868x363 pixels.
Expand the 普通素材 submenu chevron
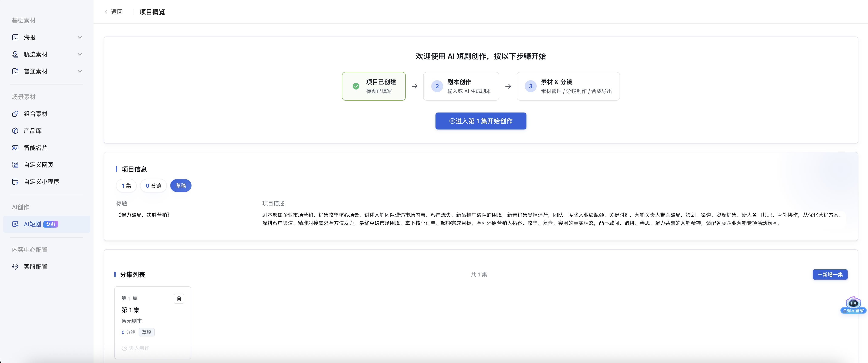(80, 71)
